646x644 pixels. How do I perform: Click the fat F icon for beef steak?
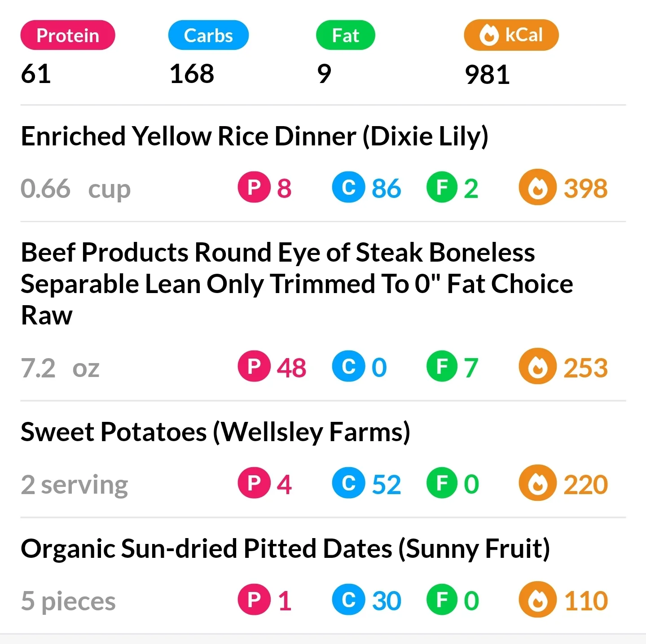click(443, 366)
